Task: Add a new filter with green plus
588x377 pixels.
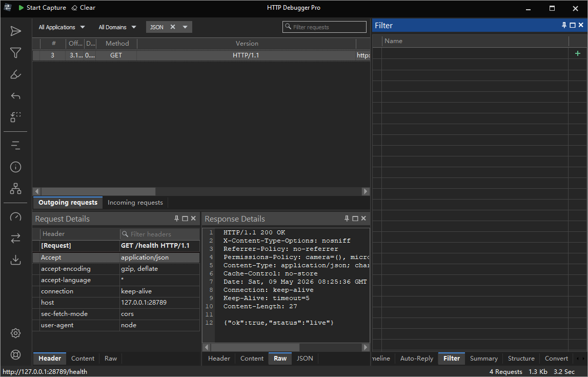Action: pos(578,53)
